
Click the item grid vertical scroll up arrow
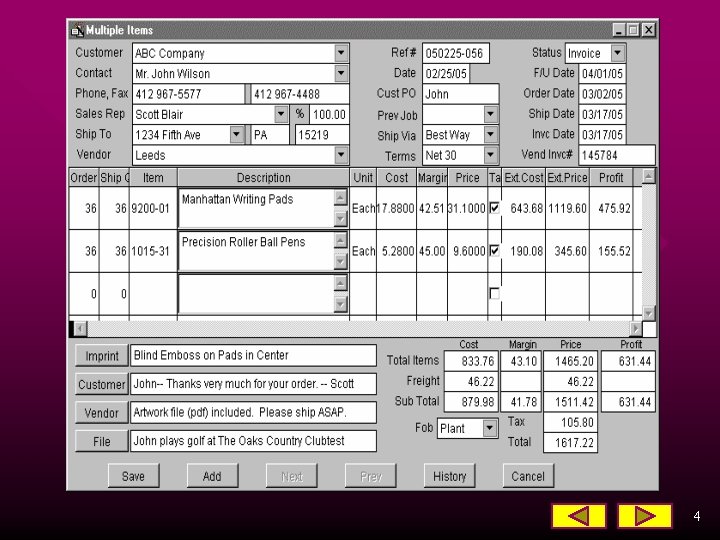pyautogui.click(x=648, y=176)
